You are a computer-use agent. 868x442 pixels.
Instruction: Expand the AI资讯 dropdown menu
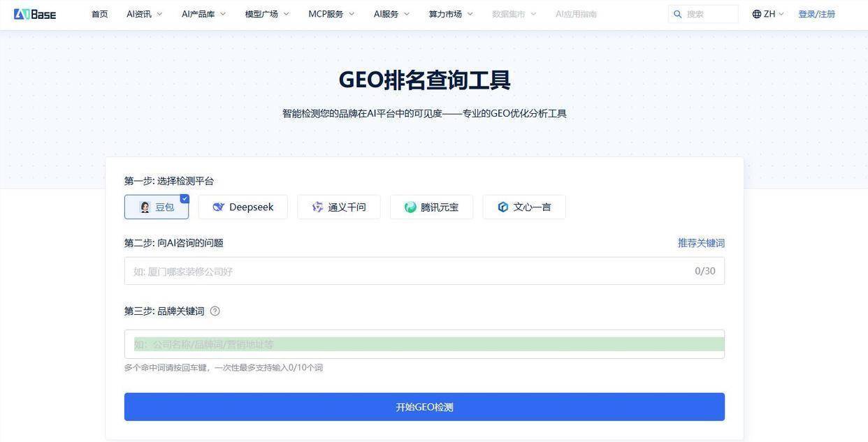[x=144, y=14]
